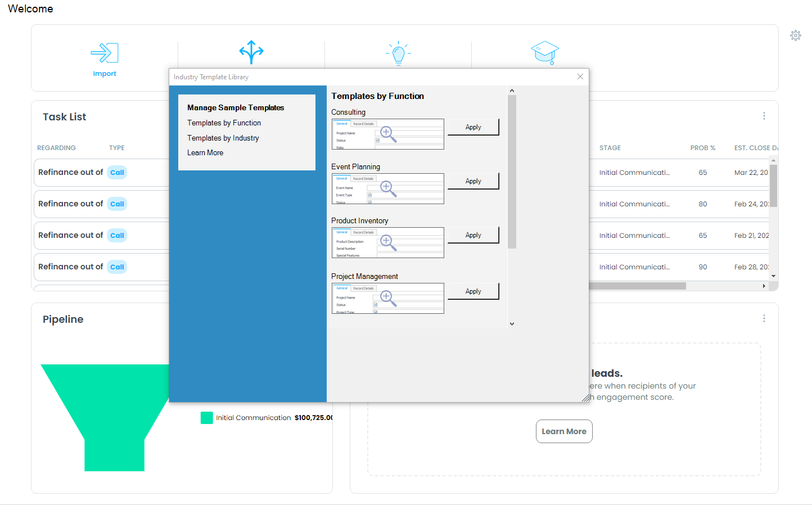
Task: Click the STAGE column header
Action: 610,148
